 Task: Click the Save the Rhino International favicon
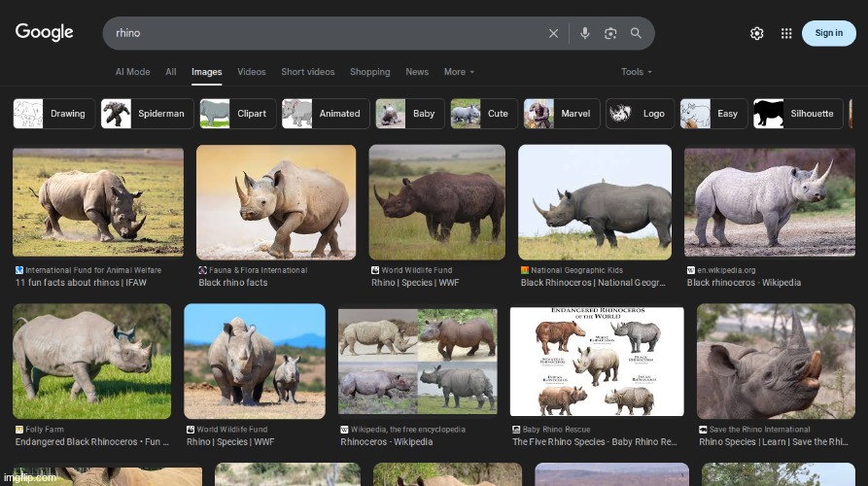tap(703, 429)
